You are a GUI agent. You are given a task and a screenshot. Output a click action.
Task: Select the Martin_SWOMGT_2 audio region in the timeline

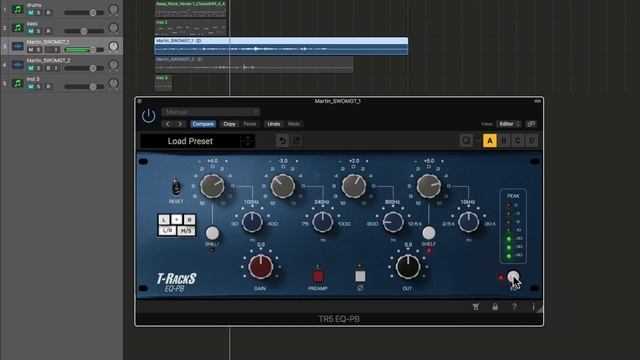(254, 65)
